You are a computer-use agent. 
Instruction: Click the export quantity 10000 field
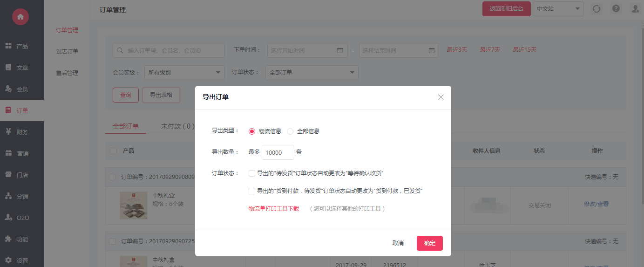click(278, 152)
